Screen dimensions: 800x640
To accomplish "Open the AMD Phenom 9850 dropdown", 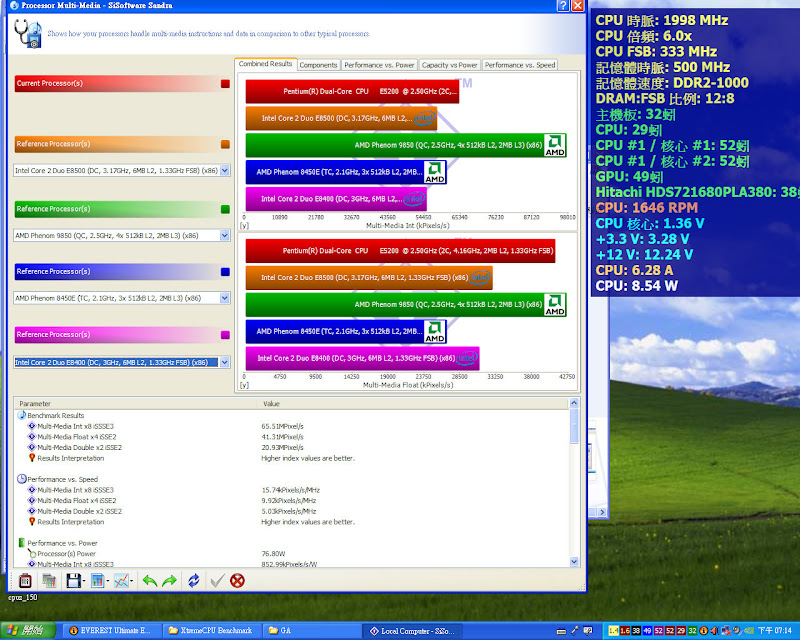I will (x=224, y=235).
